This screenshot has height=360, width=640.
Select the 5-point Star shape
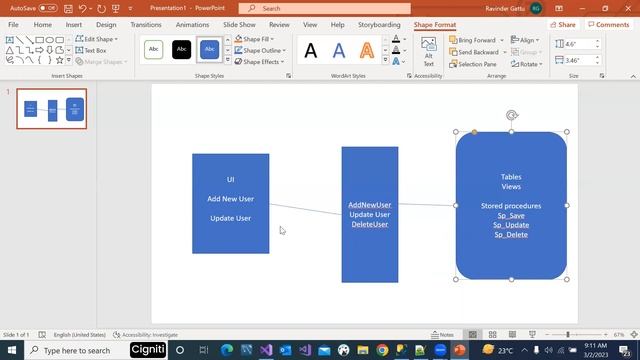point(60,60)
